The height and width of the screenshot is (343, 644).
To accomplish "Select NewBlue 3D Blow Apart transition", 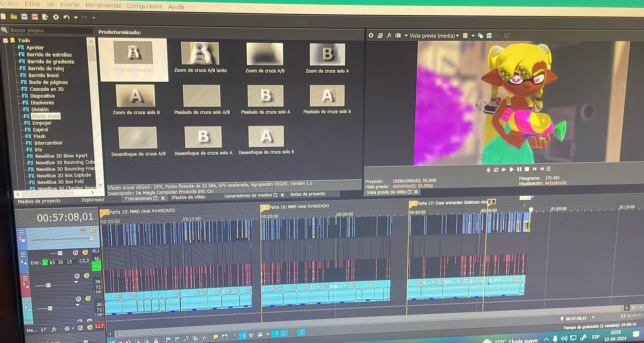I will click(61, 156).
